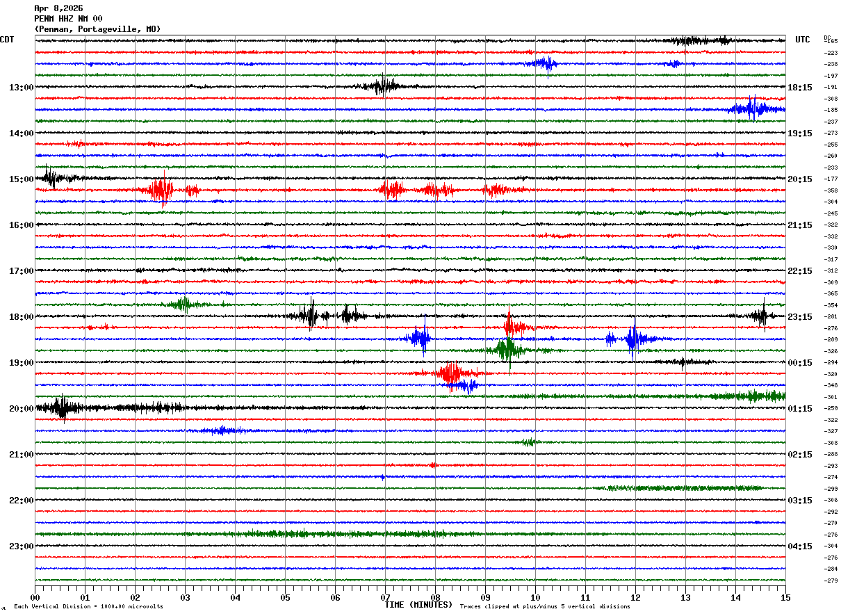Select the 01:15 UTC time label

coord(800,408)
